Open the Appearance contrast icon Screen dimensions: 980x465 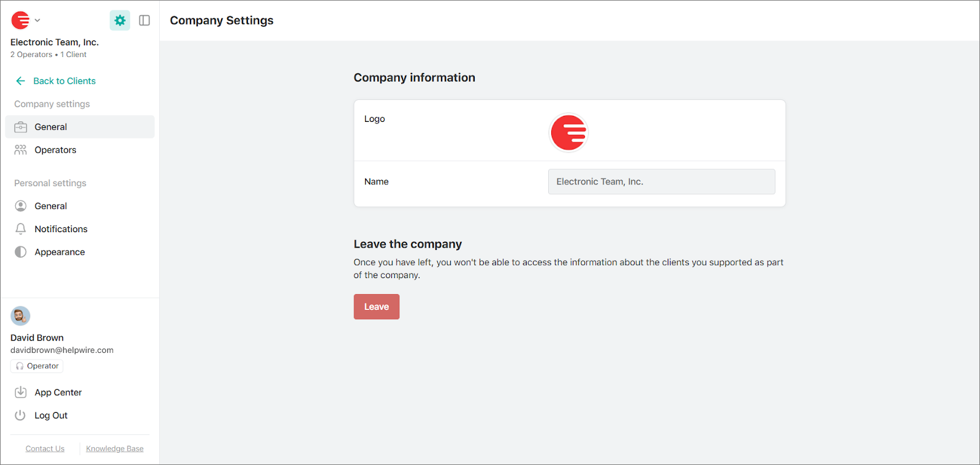point(20,251)
